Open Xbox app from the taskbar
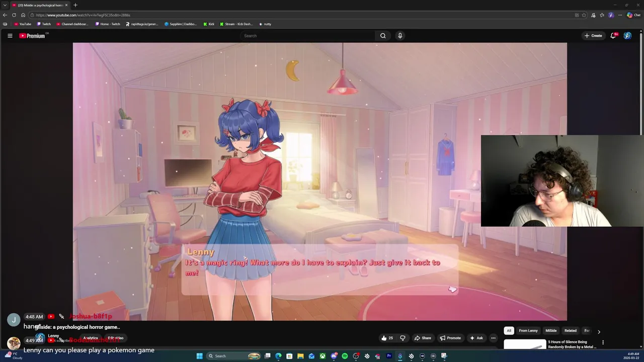 point(323,356)
